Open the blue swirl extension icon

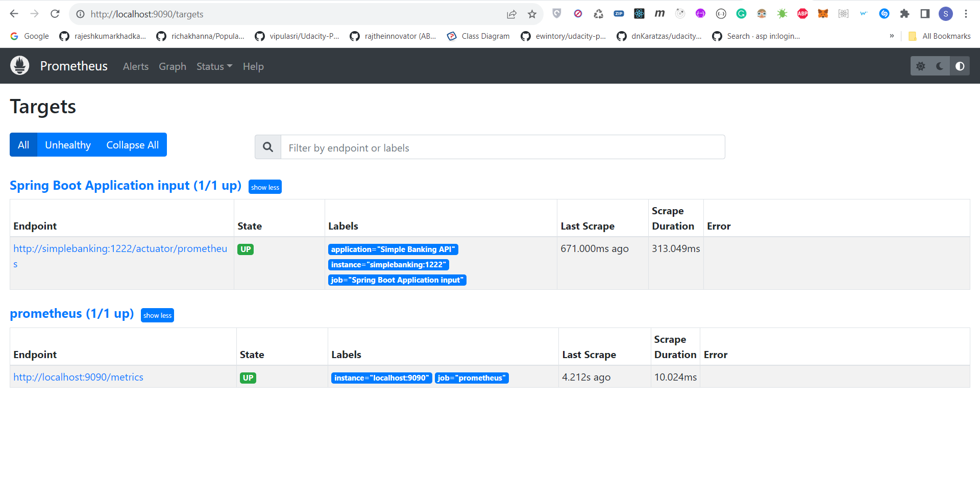click(x=884, y=14)
